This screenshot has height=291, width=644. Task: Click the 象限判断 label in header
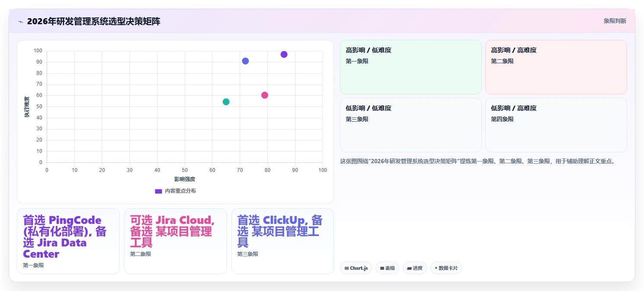click(615, 21)
